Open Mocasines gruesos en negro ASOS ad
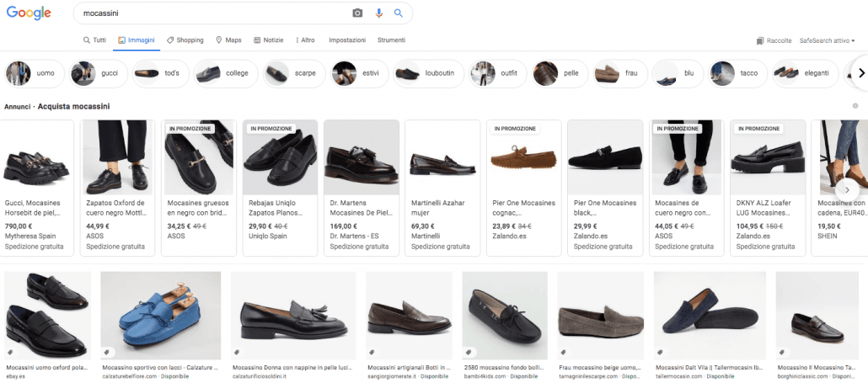 click(199, 188)
